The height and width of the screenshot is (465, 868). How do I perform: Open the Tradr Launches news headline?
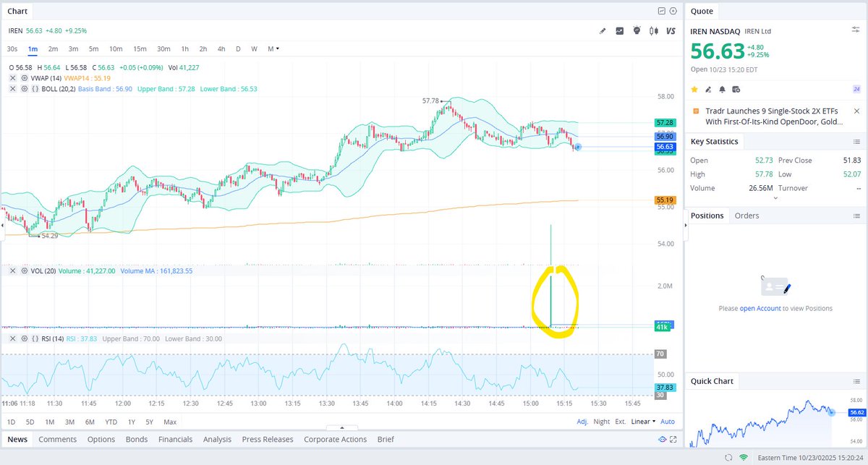774,116
